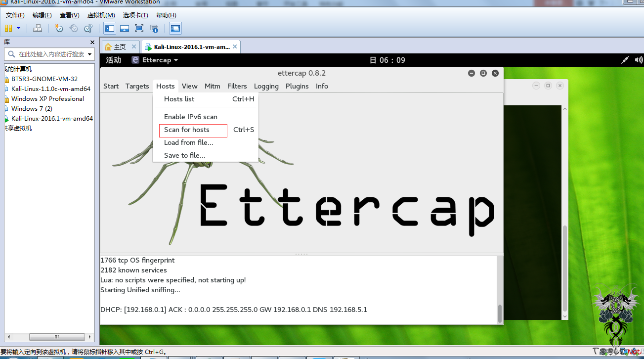This screenshot has width=644, height=359.
Task: Pause the virtual machine with the pause icon
Action: click(x=8, y=28)
